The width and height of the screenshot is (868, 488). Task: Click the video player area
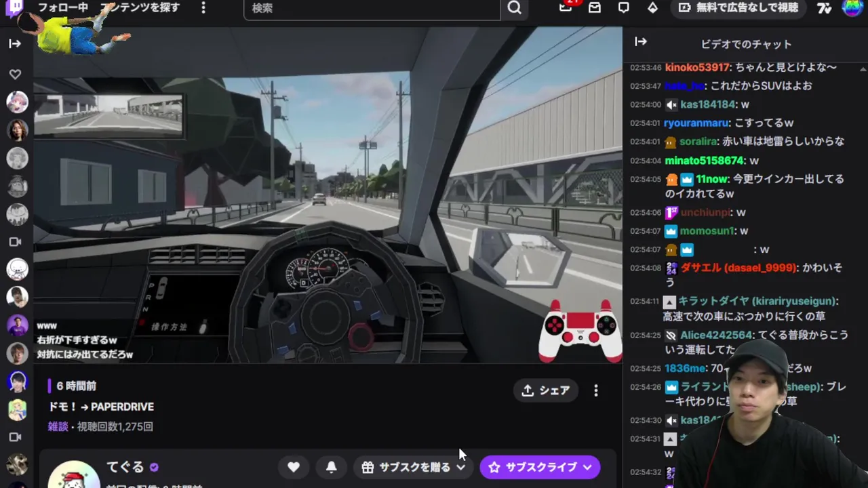[328, 195]
